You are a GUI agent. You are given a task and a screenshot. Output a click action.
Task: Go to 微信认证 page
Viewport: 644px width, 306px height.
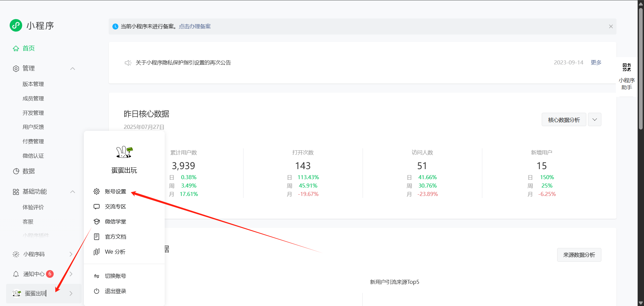33,156
